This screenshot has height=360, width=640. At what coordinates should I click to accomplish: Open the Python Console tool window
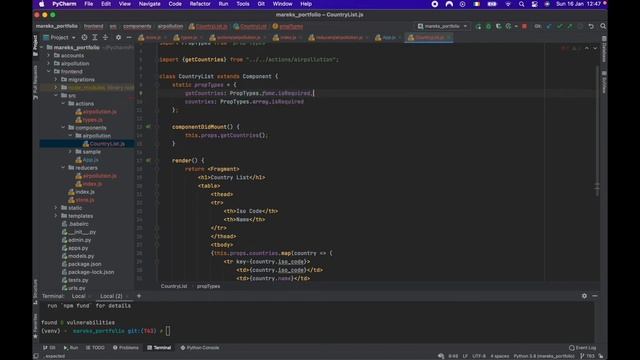tap(200, 348)
